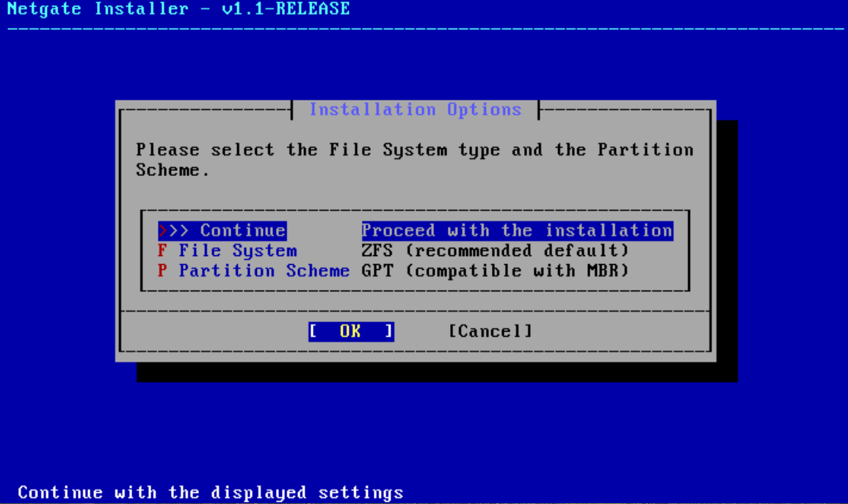Choose the File System option
The image size is (848, 504).
238,251
